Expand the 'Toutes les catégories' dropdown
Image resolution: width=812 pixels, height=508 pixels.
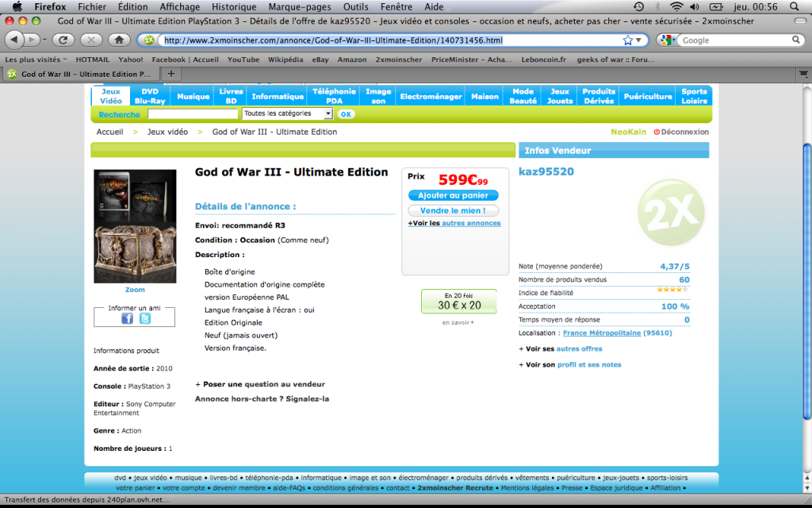coord(287,114)
